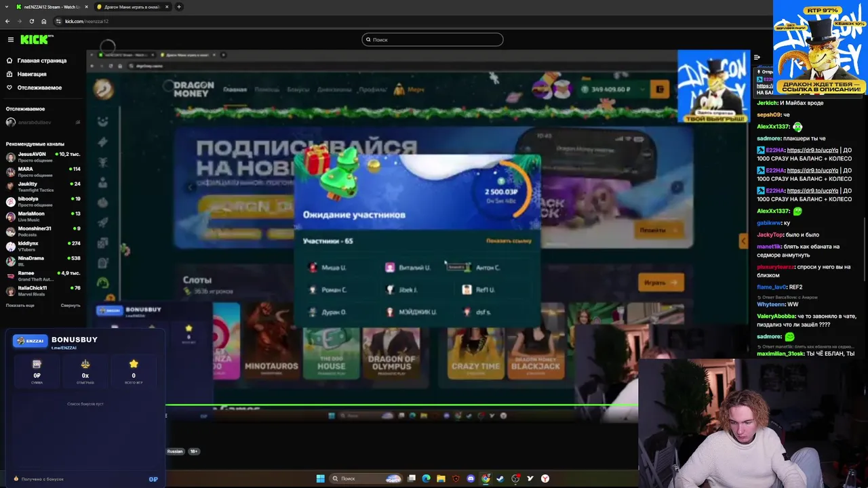
Task: Open recommended channel Jaukitty
Action: click(x=43, y=186)
